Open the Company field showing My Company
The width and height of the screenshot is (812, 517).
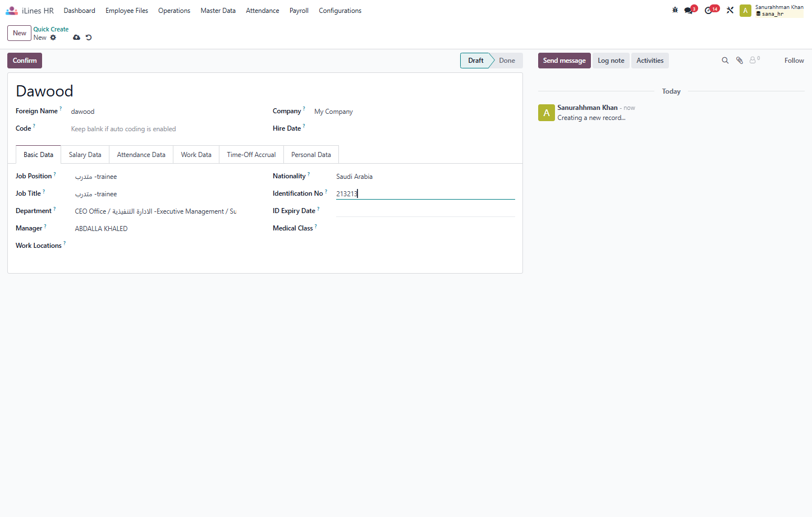click(x=414, y=112)
